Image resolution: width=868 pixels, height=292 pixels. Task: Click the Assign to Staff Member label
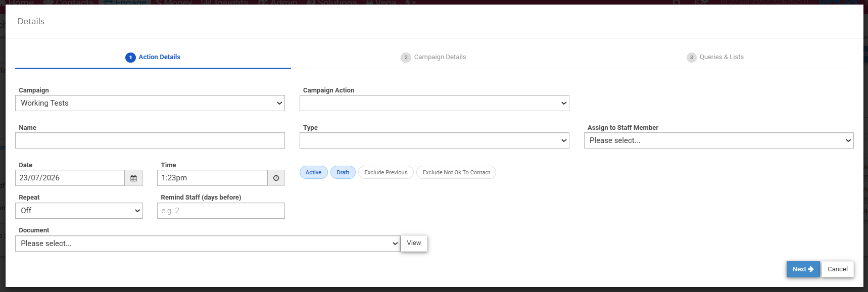pyautogui.click(x=623, y=128)
